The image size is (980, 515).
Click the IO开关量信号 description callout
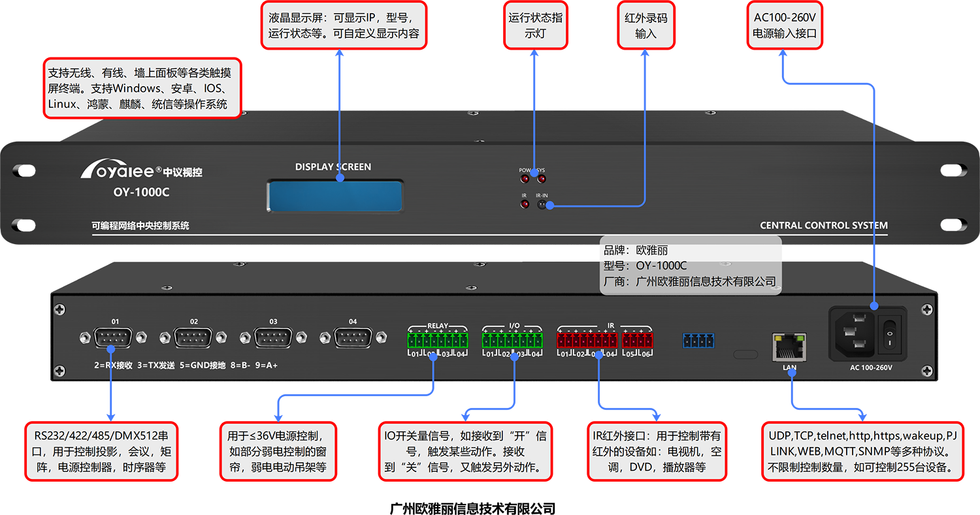pyautogui.click(x=465, y=452)
